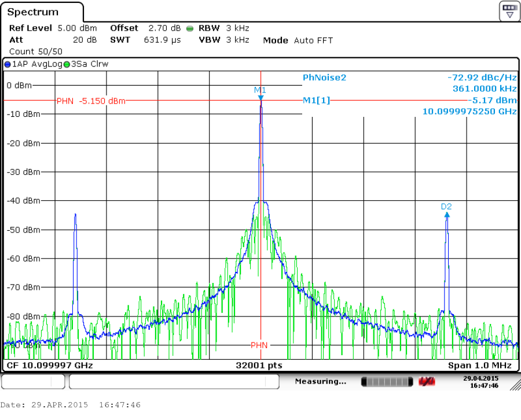Select the red PHN -5.150 dBm reference line label
Image resolution: width=521 pixels, height=420 pixels.
coord(91,101)
